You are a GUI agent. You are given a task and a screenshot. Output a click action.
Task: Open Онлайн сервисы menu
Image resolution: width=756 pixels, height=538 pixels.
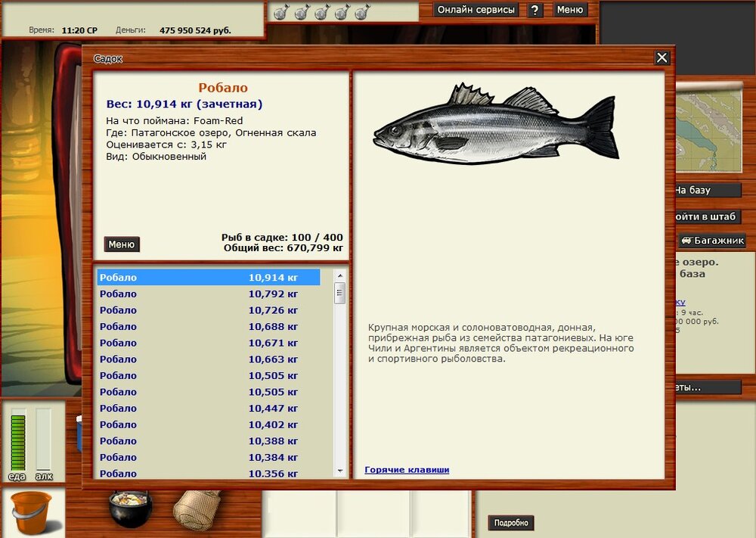476,10
